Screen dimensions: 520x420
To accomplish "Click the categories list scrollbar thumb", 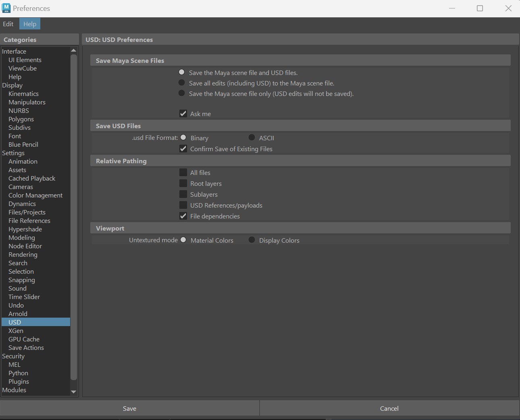I will pos(73,217).
